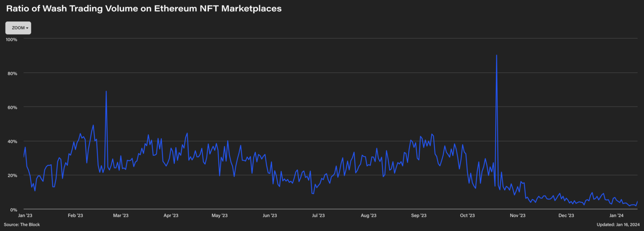The width and height of the screenshot is (644, 231).
Task: Select the Jun '23 x-axis label
Action: click(269, 215)
